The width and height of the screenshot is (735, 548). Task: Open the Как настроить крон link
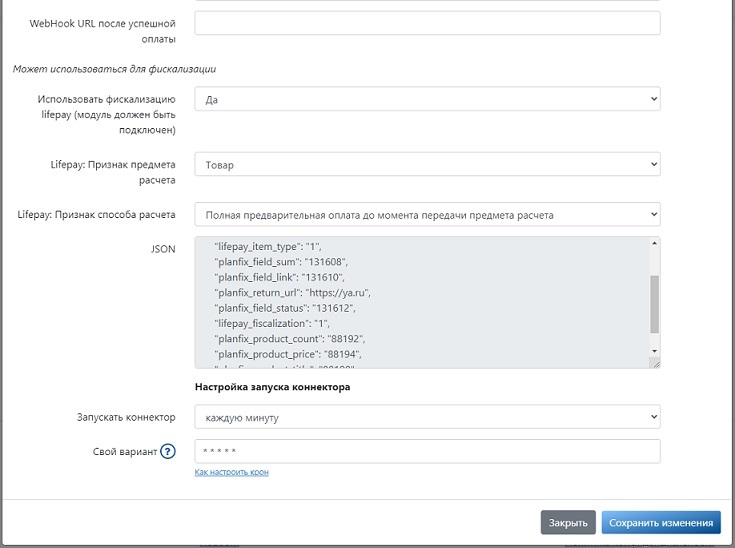pyautogui.click(x=232, y=472)
